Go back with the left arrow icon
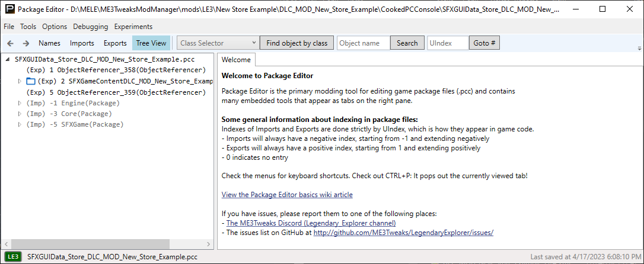644x264 pixels. coord(10,43)
